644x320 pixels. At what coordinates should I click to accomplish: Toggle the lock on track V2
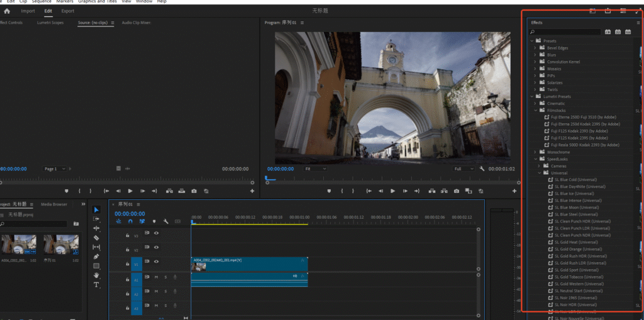pos(128,250)
